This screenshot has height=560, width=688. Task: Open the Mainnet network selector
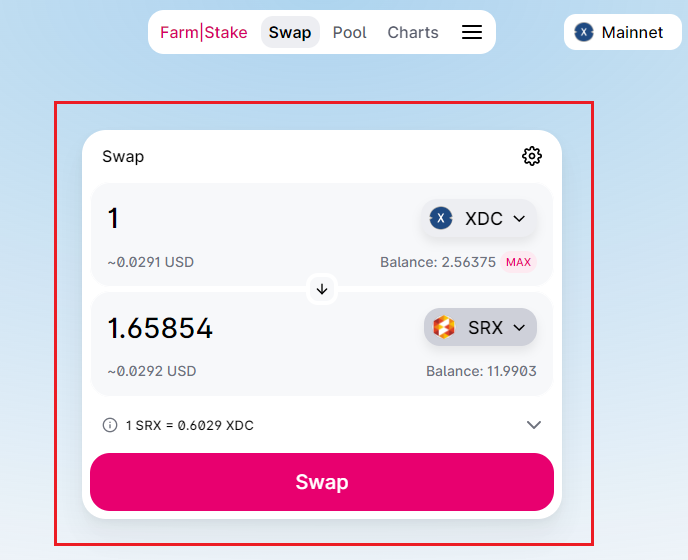pyautogui.click(x=620, y=32)
